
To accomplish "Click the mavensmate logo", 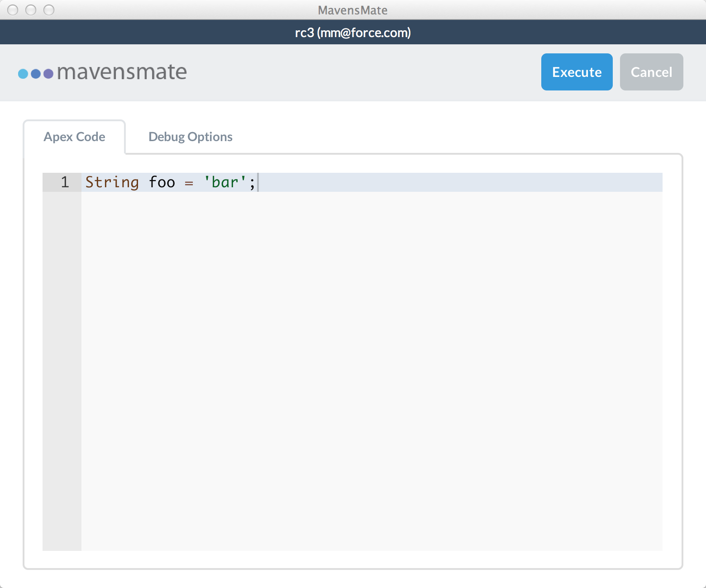I will tap(102, 72).
